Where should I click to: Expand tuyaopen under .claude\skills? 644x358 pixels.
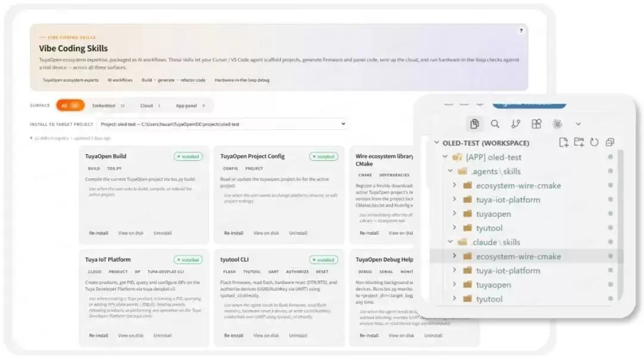click(454, 284)
